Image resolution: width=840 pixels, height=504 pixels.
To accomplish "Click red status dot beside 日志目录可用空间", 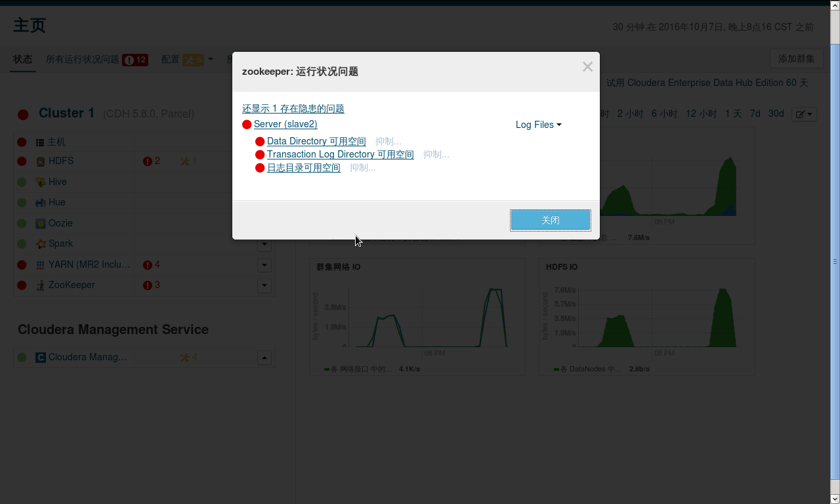I will [260, 168].
